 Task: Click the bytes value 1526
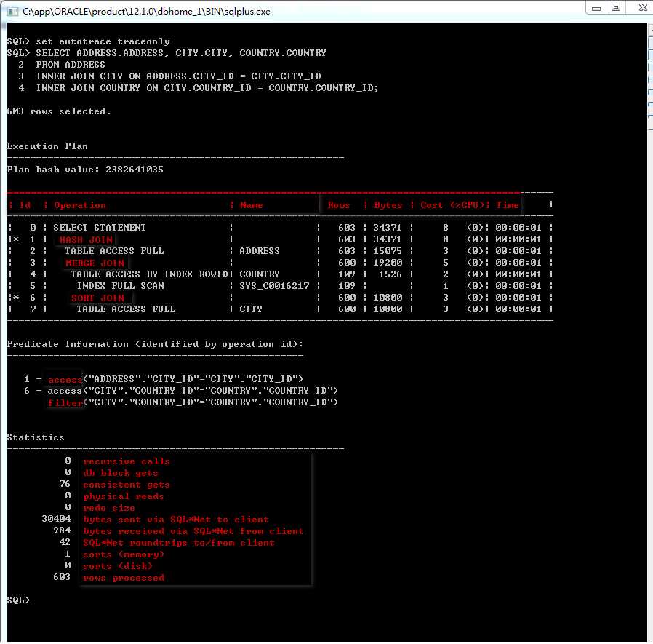390,274
